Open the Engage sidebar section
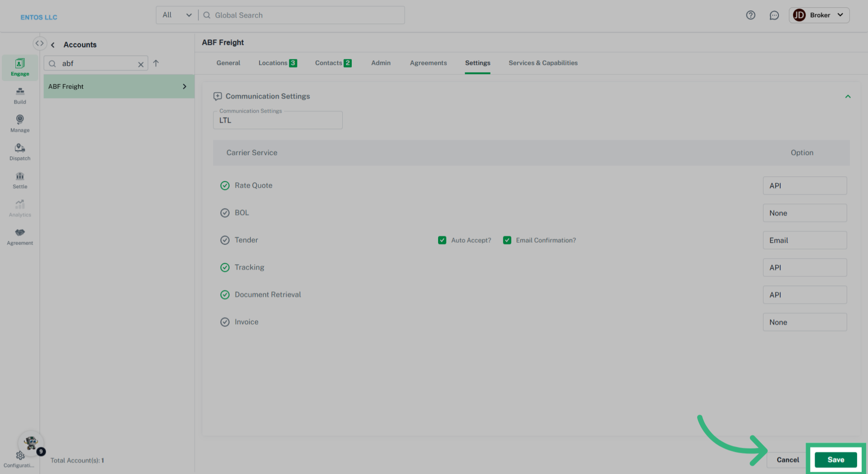The image size is (868, 474). pos(20,67)
